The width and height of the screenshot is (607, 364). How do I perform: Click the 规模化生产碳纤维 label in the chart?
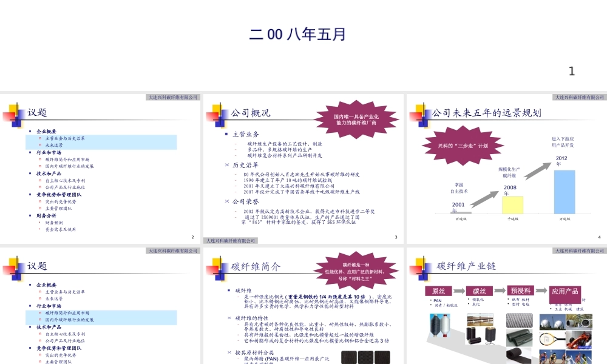pos(509,172)
